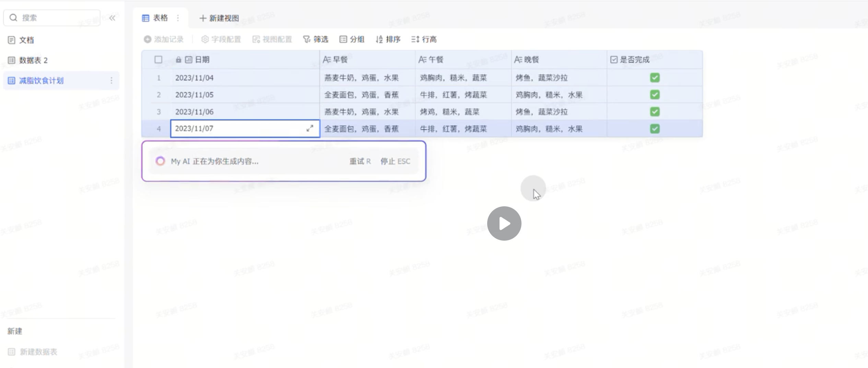Open the 排序 sort option
The height and width of the screenshot is (368, 868).
(x=388, y=39)
